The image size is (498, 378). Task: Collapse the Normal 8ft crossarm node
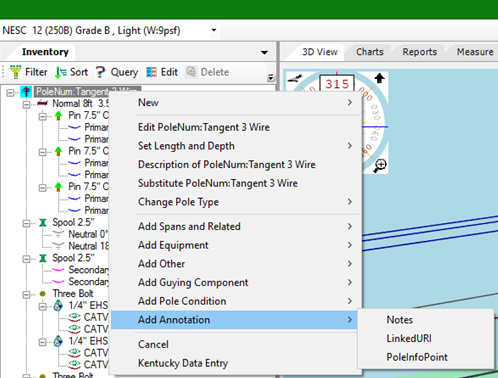click(x=26, y=105)
